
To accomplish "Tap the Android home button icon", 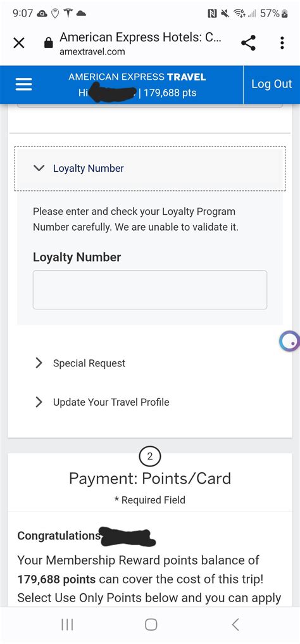I will (x=151, y=625).
